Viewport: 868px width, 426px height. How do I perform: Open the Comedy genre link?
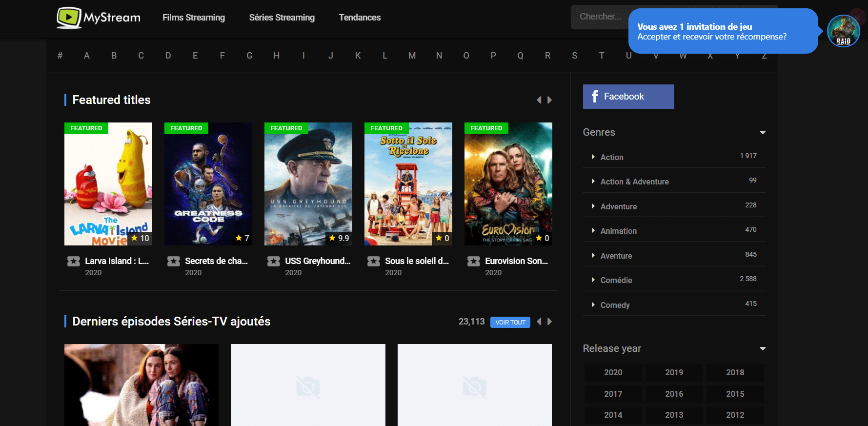[x=615, y=305]
